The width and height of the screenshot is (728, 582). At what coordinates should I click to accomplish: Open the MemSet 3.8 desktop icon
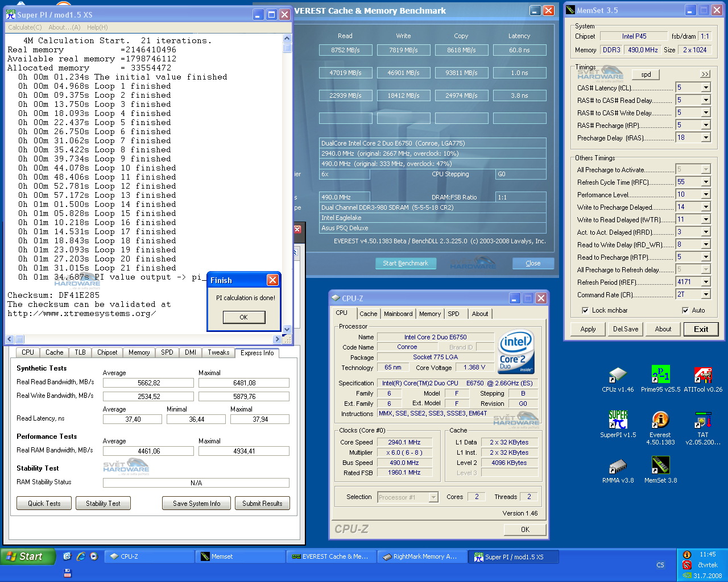[660, 466]
